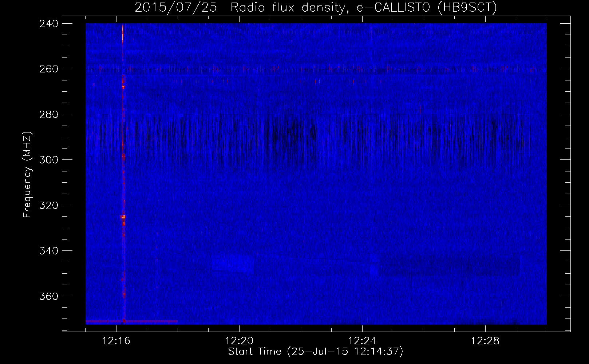Click the 280 frequency tick label
The image size is (589, 364).
coord(49,114)
